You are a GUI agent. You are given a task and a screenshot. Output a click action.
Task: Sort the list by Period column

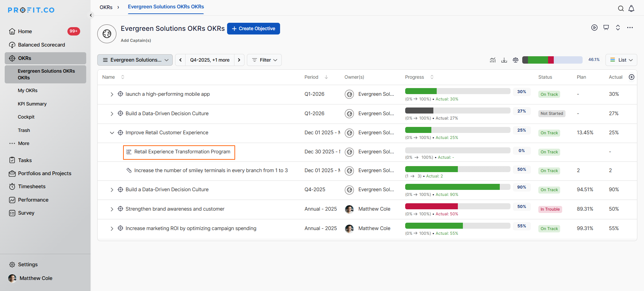click(326, 77)
